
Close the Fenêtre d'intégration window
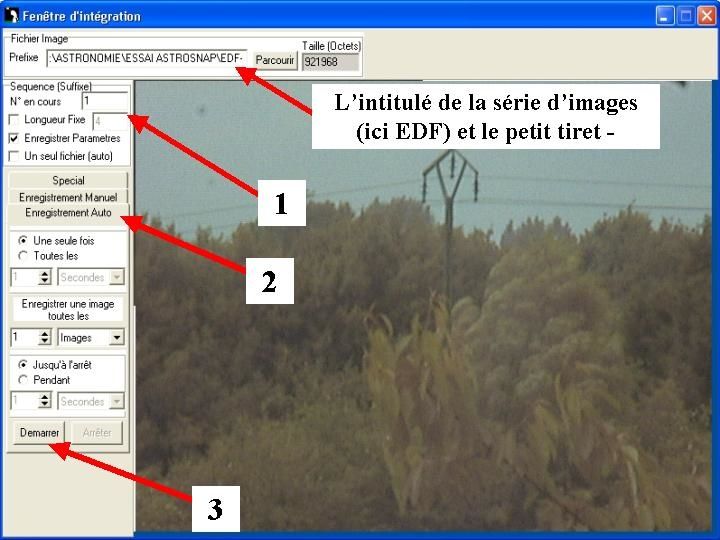point(707,16)
